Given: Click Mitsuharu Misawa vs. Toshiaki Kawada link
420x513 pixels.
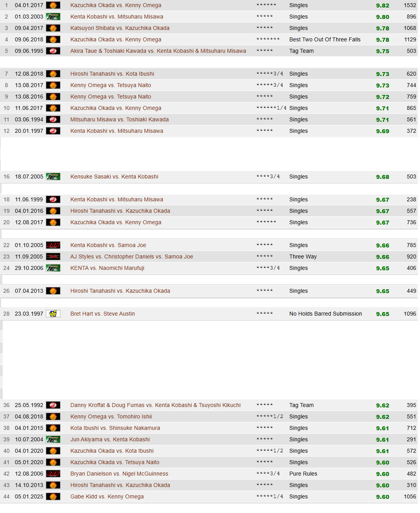Looking at the screenshot, I should pos(120,119).
